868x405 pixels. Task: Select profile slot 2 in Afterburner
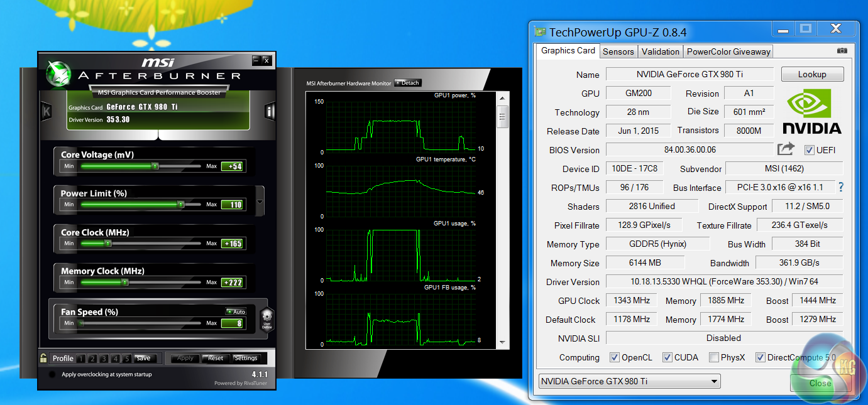pos(92,359)
